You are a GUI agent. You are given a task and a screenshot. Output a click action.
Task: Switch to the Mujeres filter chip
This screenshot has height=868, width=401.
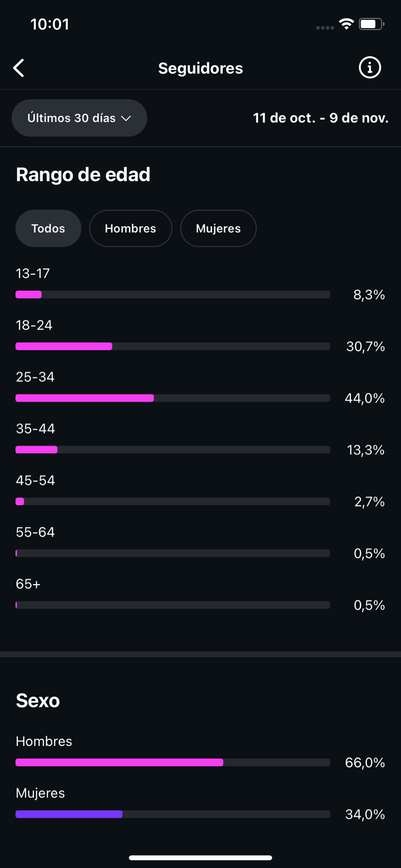(x=218, y=229)
